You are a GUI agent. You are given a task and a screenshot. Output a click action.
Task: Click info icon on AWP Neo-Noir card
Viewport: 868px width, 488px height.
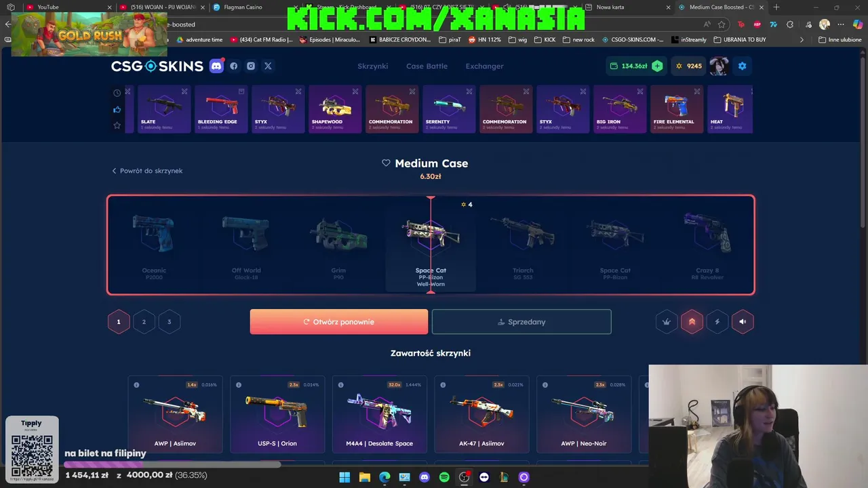(x=545, y=385)
